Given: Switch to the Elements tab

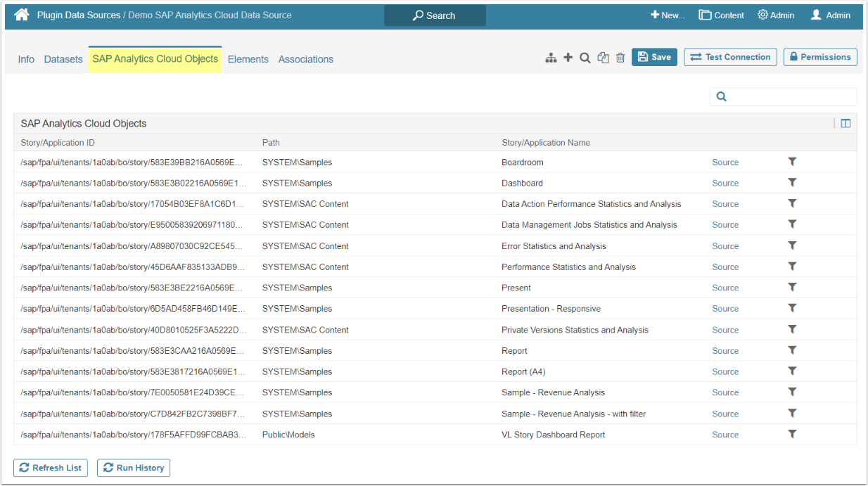Looking at the screenshot, I should (248, 59).
